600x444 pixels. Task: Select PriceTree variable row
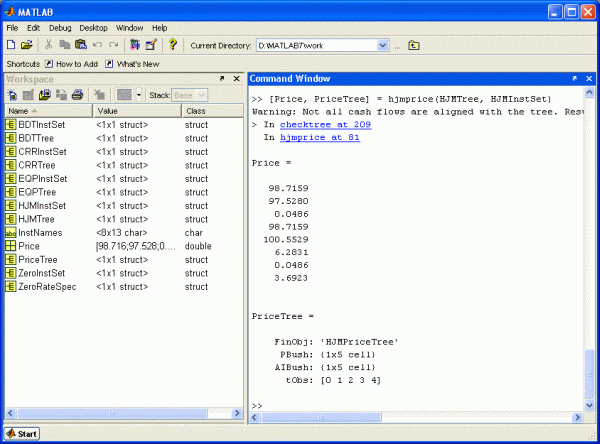(124, 260)
